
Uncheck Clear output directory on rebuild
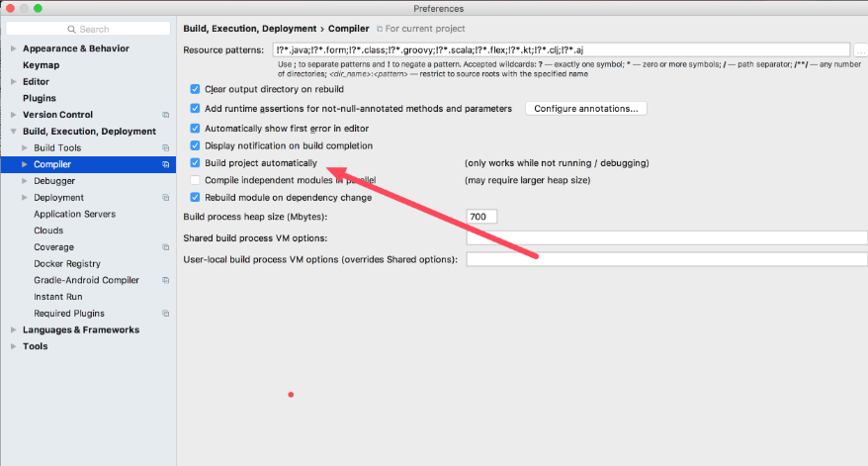point(196,88)
